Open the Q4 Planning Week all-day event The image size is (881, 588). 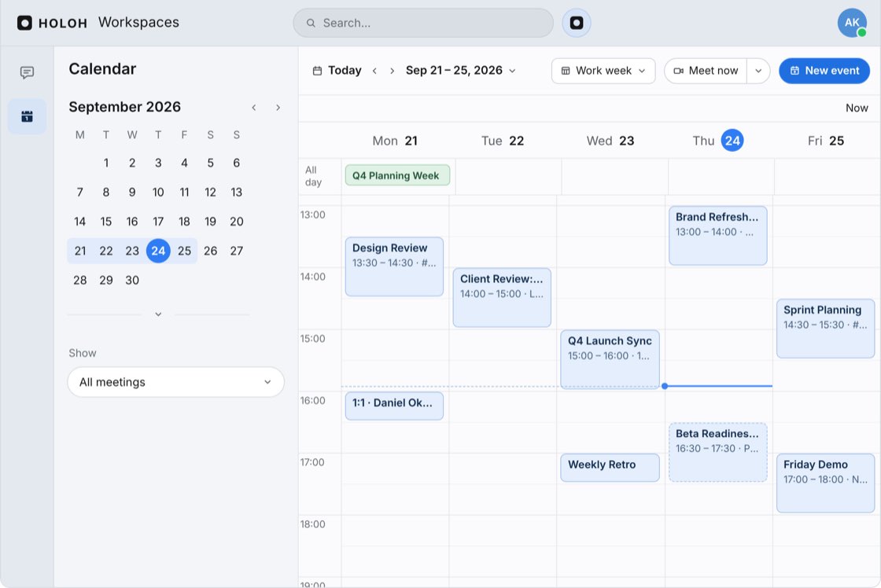point(397,175)
